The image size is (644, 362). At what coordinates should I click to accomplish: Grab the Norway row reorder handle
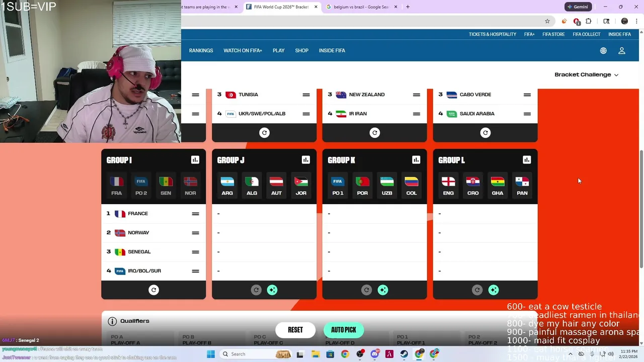click(195, 233)
